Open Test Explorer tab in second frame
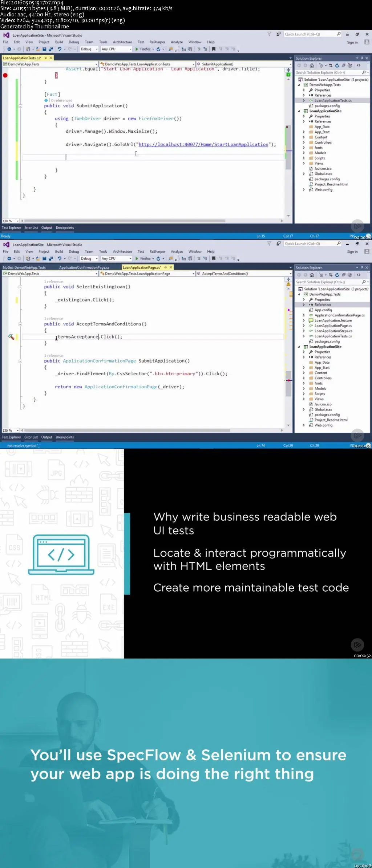Image resolution: width=372 pixels, height=868 pixels. click(x=11, y=437)
